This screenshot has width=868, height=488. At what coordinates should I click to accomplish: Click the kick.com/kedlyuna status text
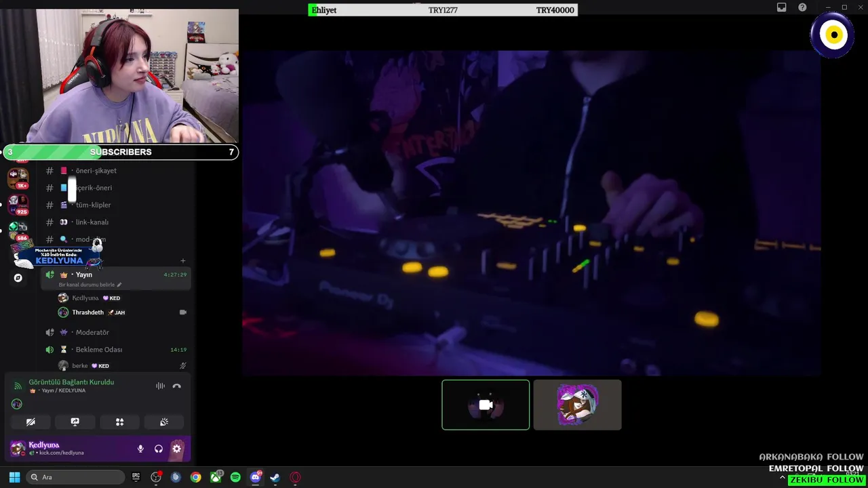61,453
